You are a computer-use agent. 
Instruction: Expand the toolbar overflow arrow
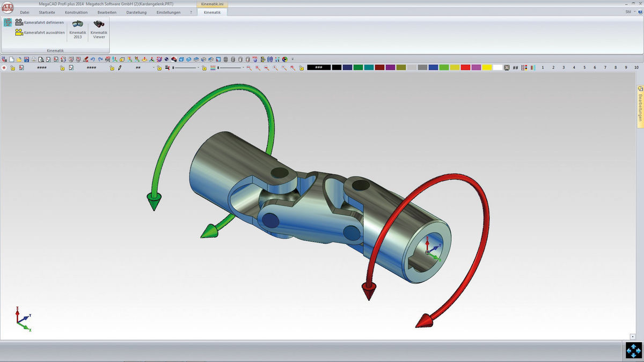pos(292,59)
